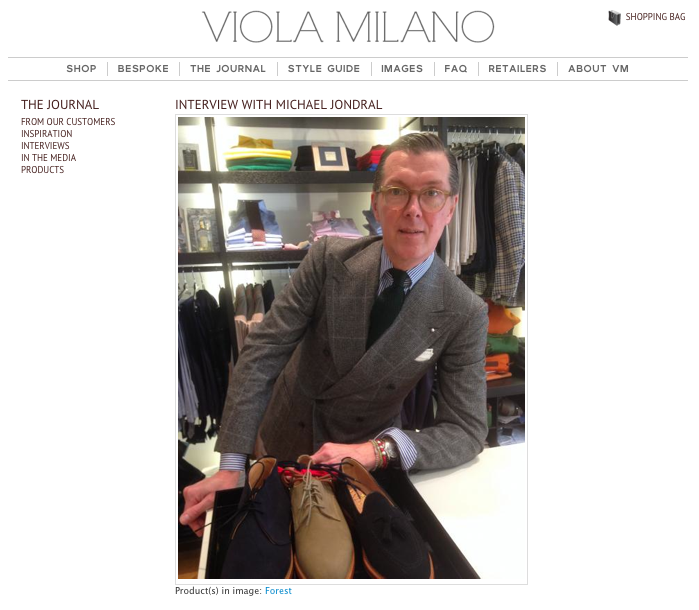
Task: View the Retailers page
Action: point(517,69)
